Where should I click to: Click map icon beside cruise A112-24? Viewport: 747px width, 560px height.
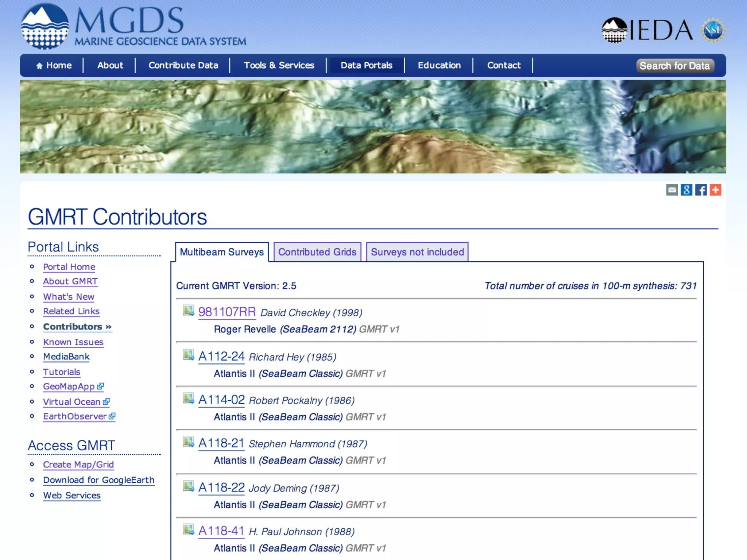point(188,355)
